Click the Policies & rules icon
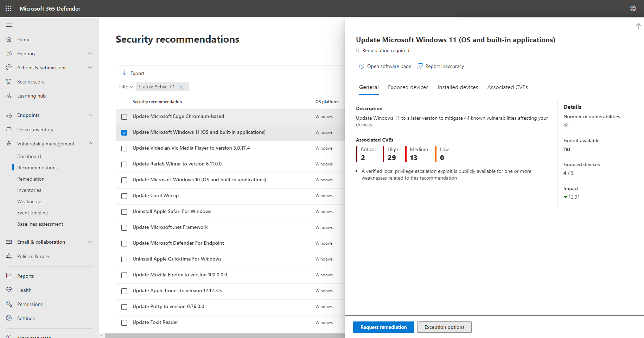This screenshot has height=338, width=644. tap(9, 256)
